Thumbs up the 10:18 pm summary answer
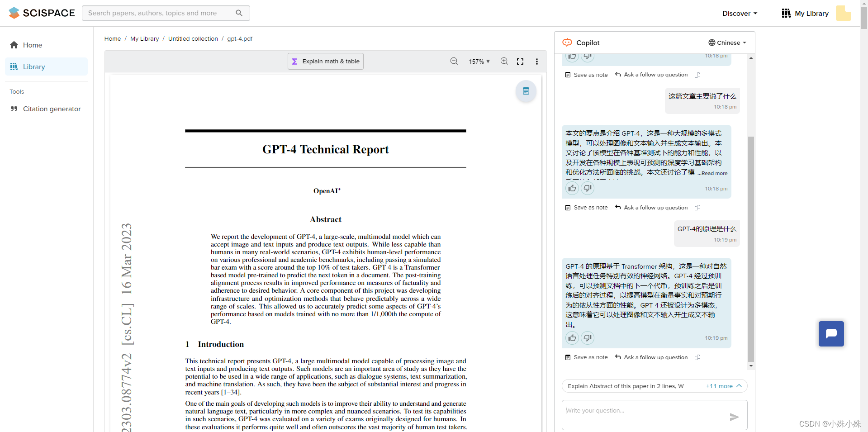This screenshot has width=868, height=432. tap(572, 188)
